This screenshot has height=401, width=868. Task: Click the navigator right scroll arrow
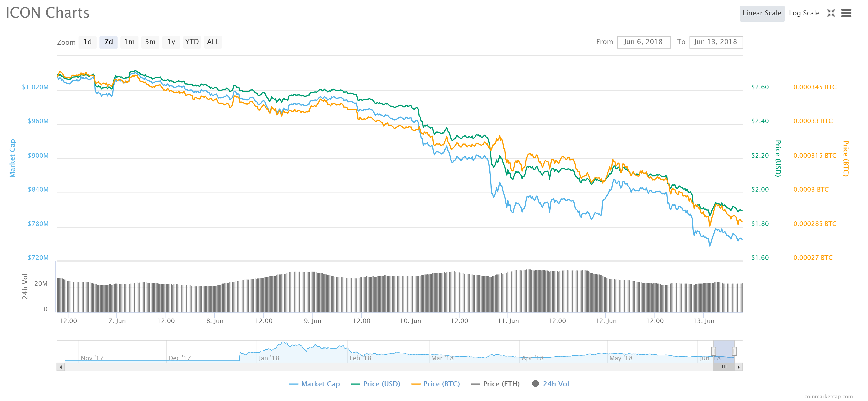[739, 367]
